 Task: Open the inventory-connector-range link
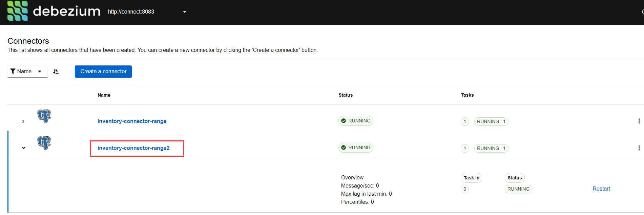[132, 121]
